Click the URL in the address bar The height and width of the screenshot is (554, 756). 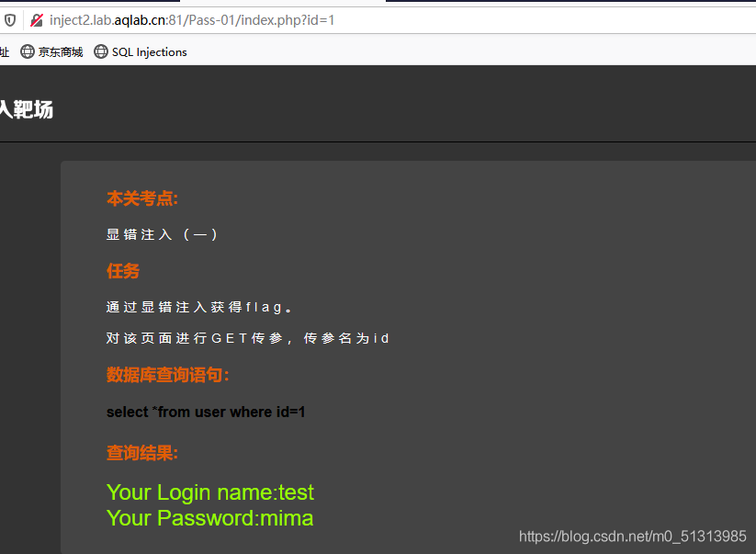pos(192,20)
